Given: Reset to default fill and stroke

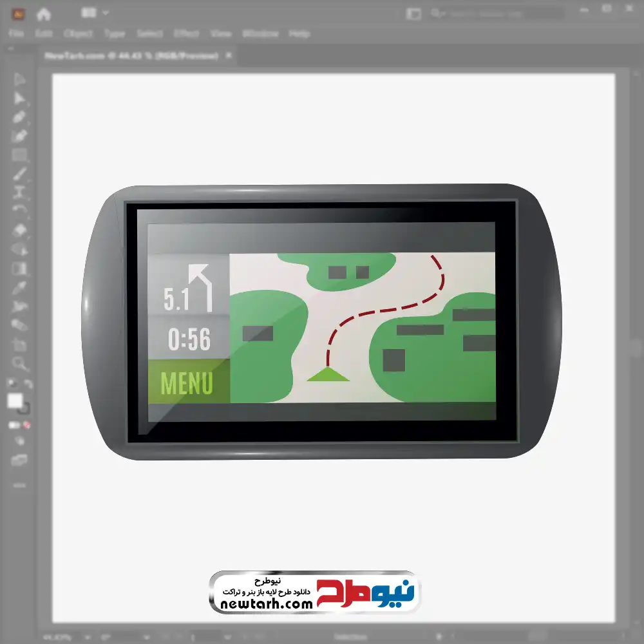Looking at the screenshot, I should click(x=12, y=383).
